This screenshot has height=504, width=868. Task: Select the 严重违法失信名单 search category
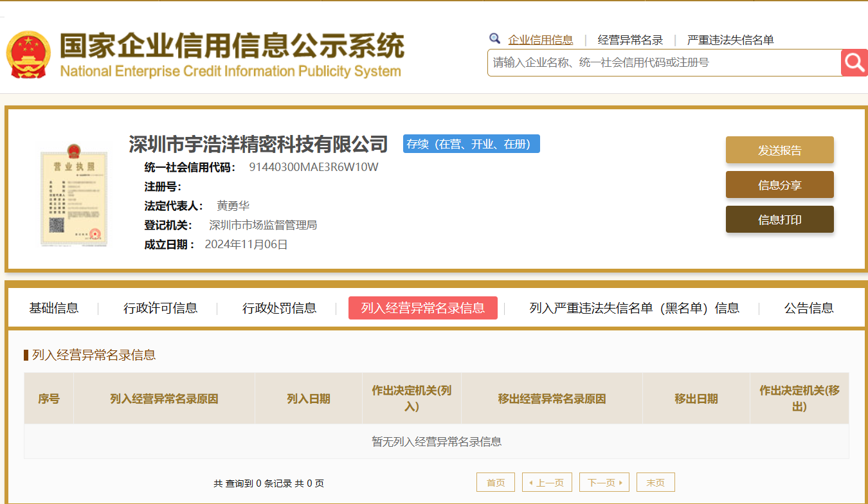[730, 40]
